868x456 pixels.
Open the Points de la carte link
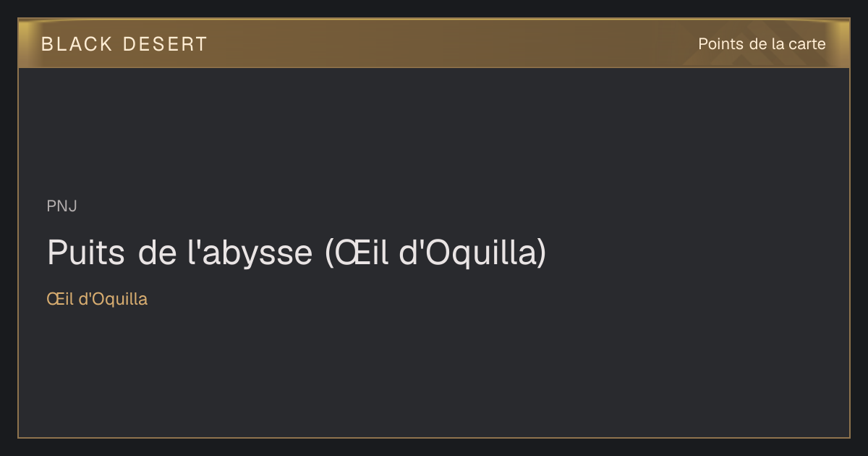[x=762, y=44]
